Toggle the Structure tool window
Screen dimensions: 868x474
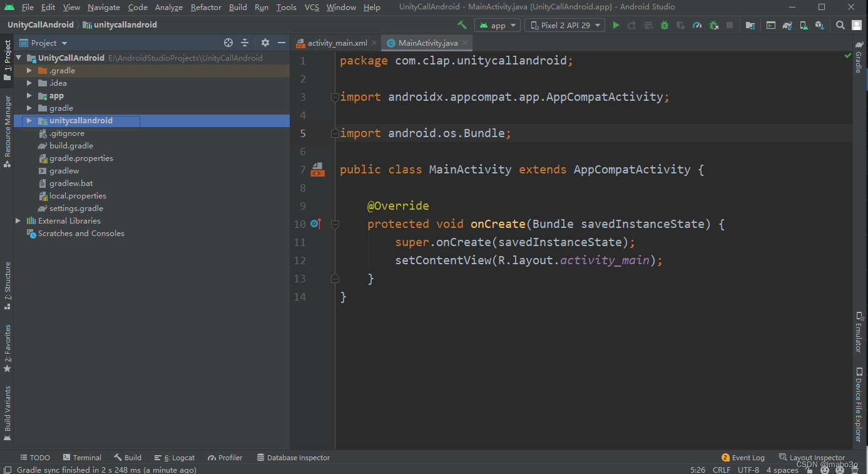[7, 286]
